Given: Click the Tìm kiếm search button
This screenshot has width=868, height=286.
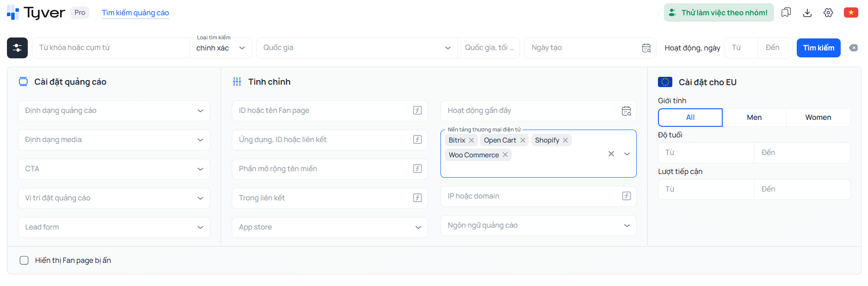Looking at the screenshot, I should 818,48.
